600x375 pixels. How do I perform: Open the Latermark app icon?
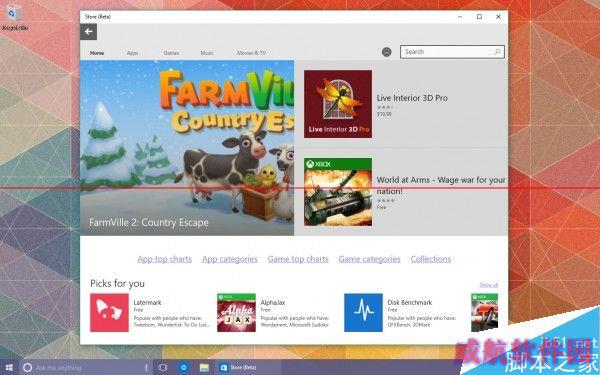pos(109,313)
